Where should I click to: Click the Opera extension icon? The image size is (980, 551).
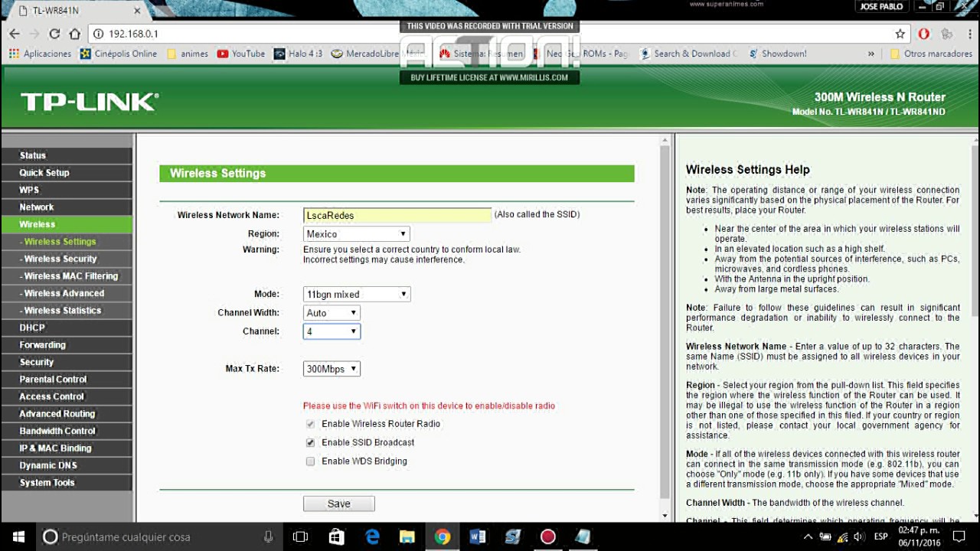(924, 34)
